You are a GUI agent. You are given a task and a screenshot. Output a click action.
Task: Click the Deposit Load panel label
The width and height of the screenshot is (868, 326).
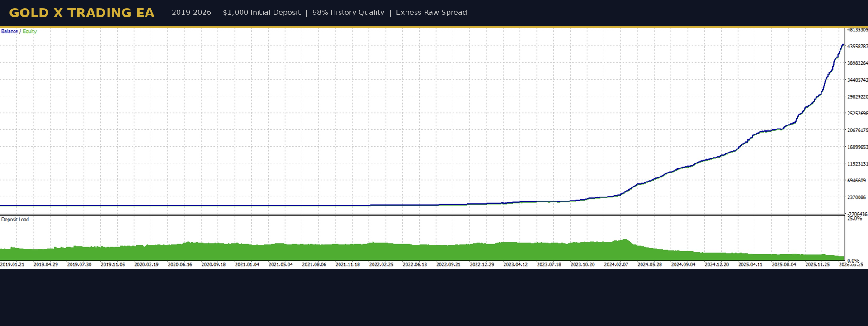coord(15,220)
